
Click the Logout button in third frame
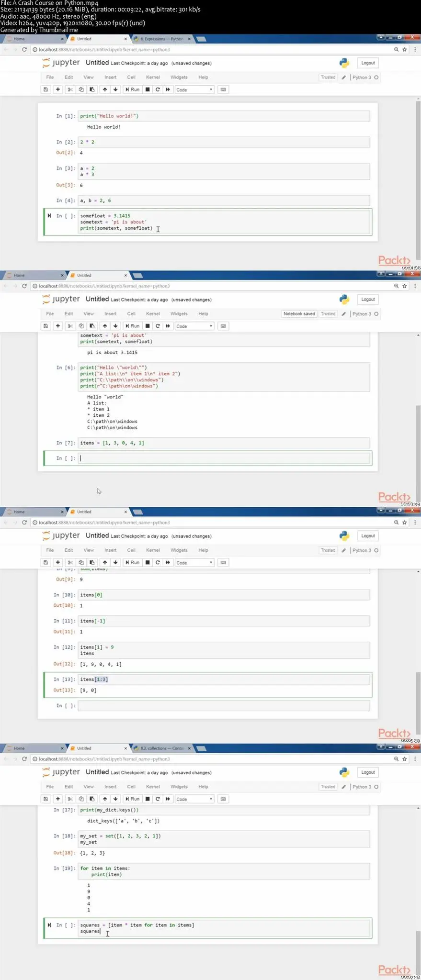pos(368,535)
